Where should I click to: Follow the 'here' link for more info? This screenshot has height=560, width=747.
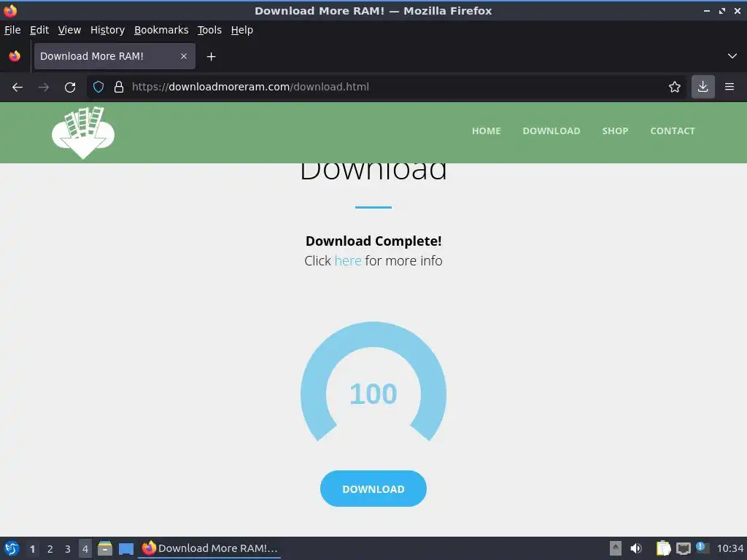click(x=348, y=261)
